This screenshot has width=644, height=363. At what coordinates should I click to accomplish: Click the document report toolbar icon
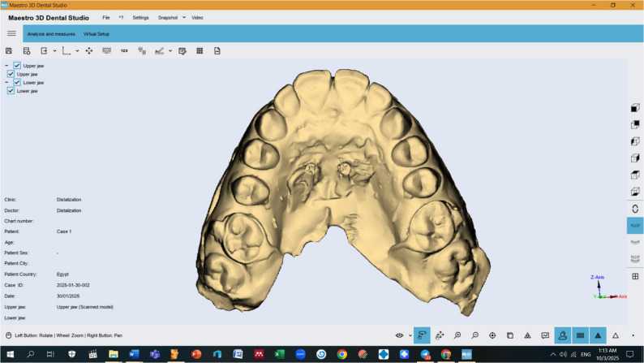coord(217,51)
